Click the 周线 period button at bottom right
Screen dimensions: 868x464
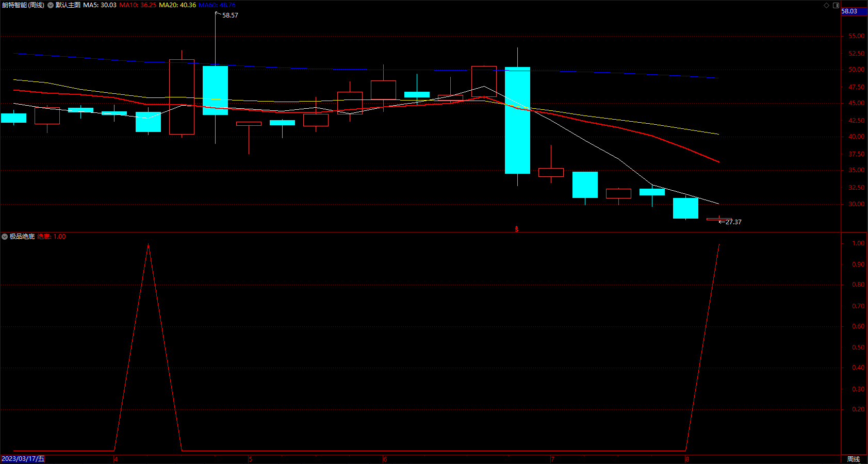click(854, 459)
